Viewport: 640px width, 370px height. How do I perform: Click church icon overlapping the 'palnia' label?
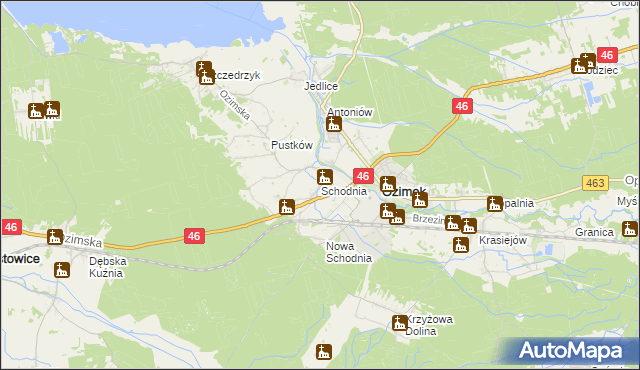click(x=495, y=204)
